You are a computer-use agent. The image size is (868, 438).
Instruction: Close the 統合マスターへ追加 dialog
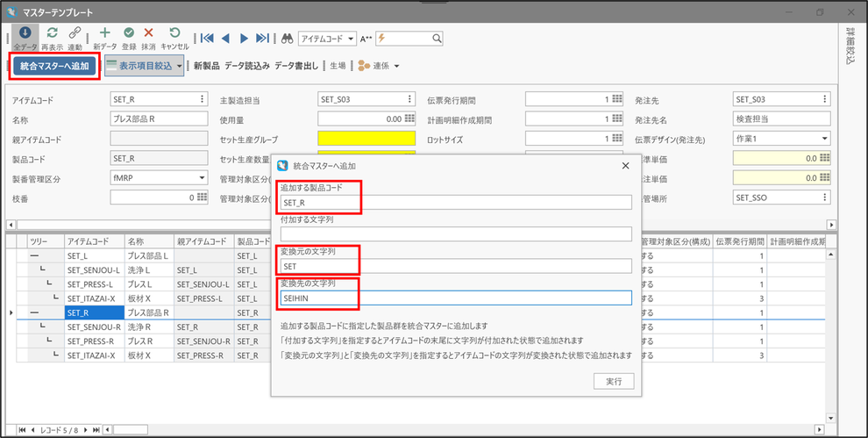(x=625, y=165)
